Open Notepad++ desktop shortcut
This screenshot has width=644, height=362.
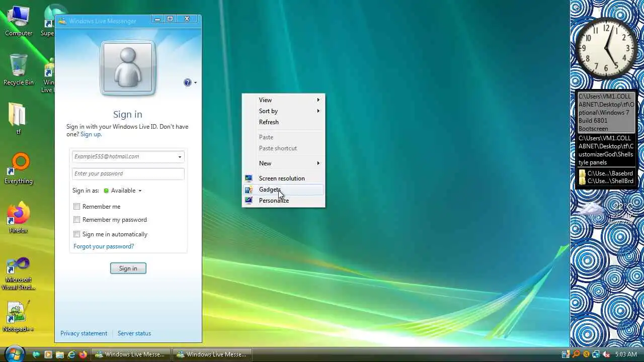point(19,316)
